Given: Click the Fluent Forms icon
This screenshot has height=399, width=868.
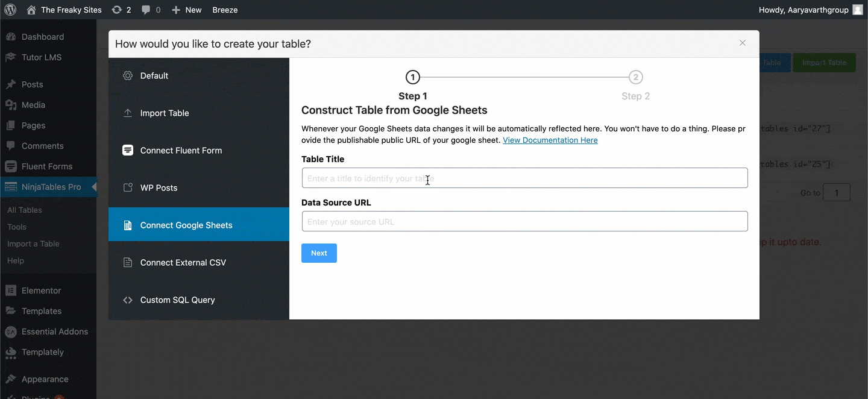Looking at the screenshot, I should [11, 166].
